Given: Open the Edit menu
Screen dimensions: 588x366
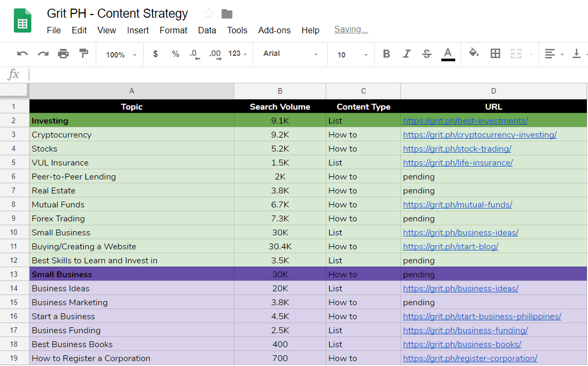Looking at the screenshot, I should [x=79, y=31].
